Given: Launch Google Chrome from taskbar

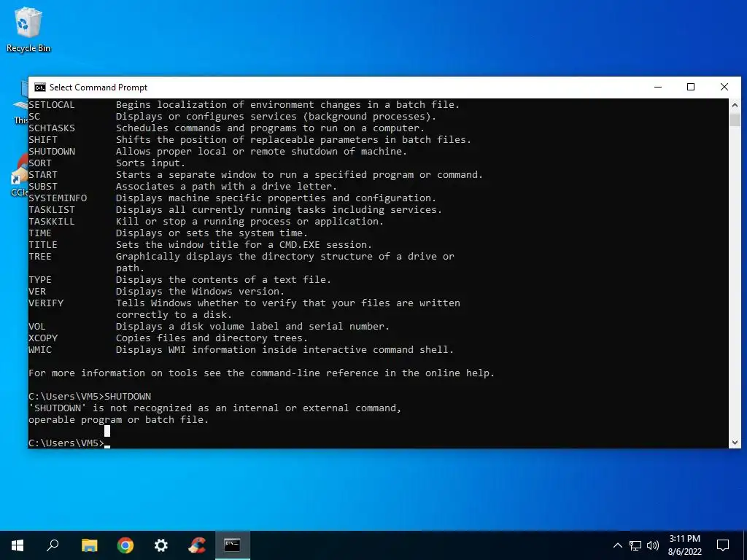Looking at the screenshot, I should (125, 545).
